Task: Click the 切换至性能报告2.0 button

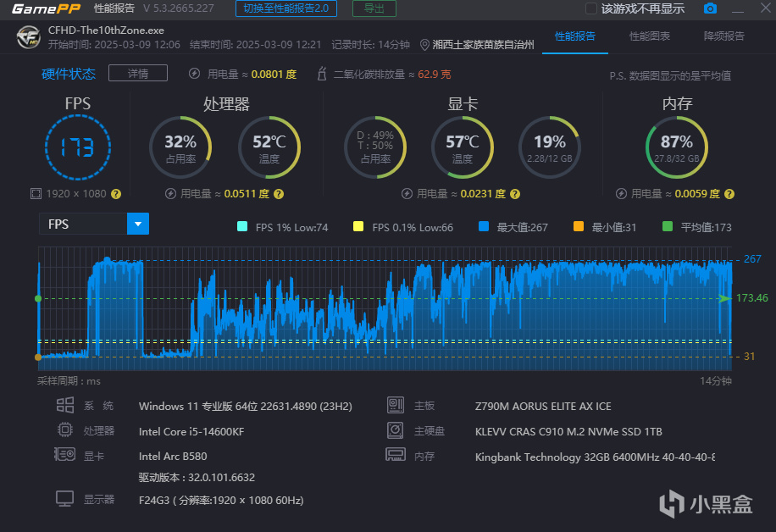Action: (x=286, y=8)
